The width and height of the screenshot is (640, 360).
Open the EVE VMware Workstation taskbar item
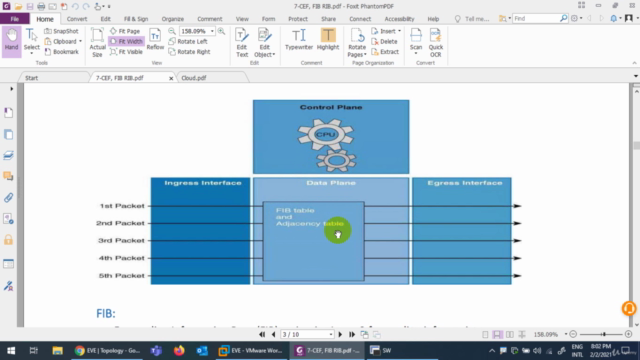pos(251,351)
